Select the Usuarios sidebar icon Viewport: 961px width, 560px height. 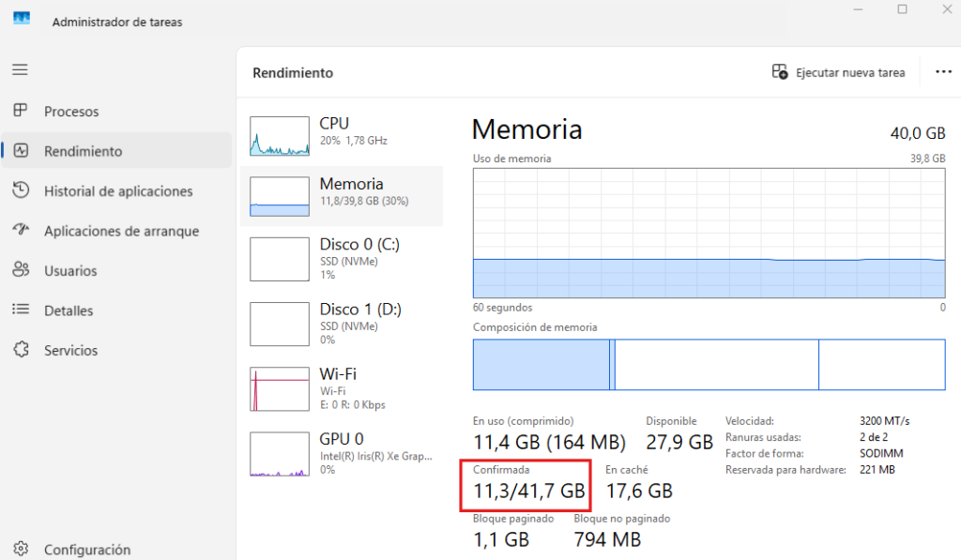pyautogui.click(x=20, y=270)
